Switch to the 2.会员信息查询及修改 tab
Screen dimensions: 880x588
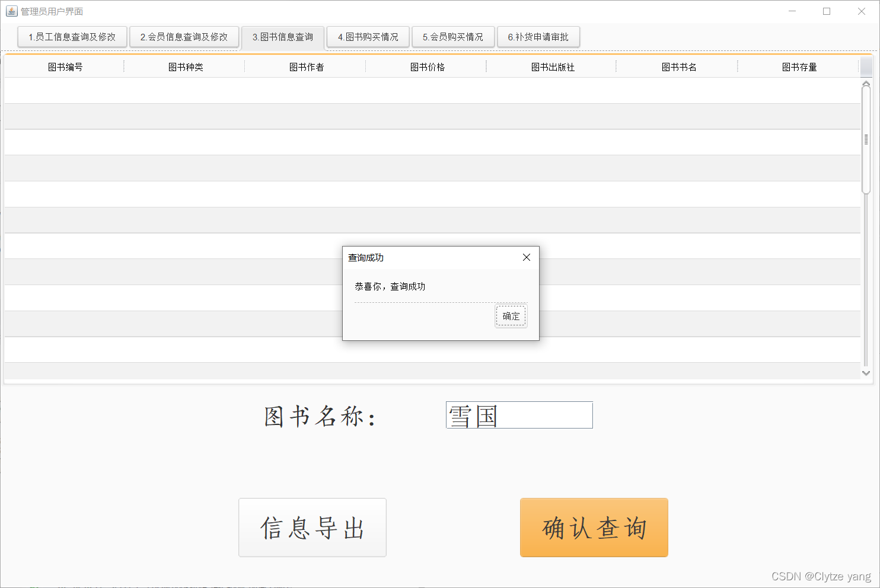tap(184, 37)
